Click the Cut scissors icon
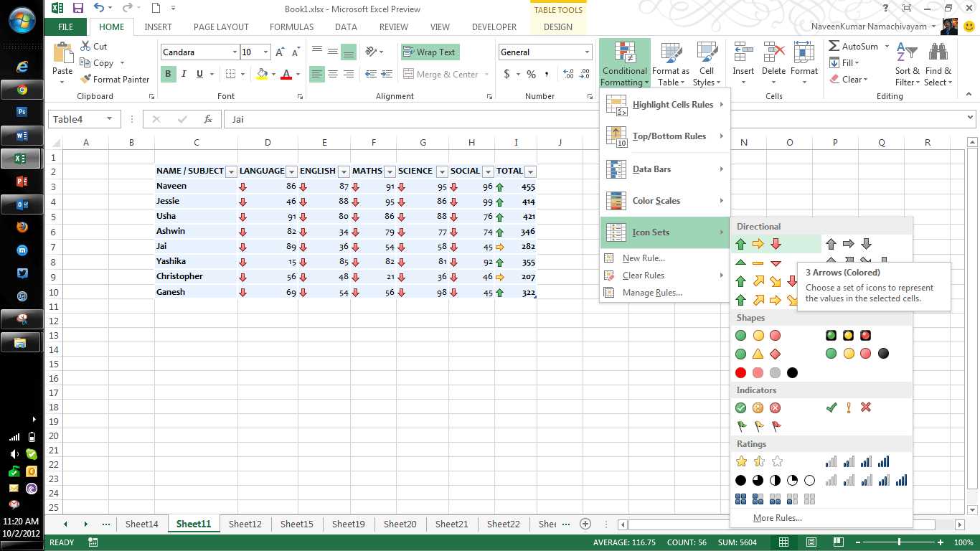 click(85, 46)
